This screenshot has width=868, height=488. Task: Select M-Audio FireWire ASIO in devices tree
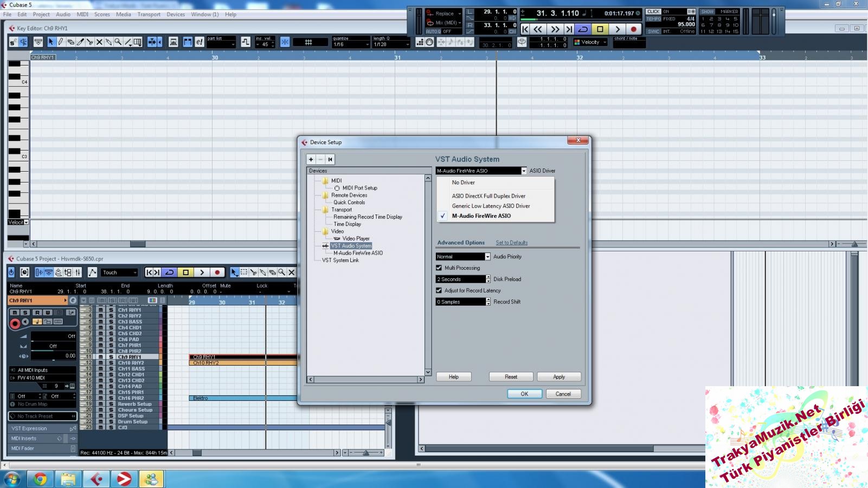click(x=358, y=253)
